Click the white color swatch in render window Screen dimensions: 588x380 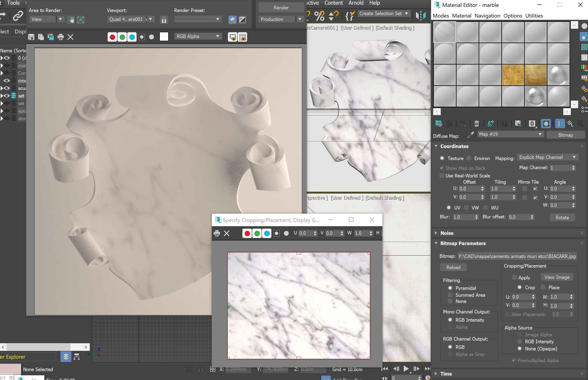click(164, 37)
